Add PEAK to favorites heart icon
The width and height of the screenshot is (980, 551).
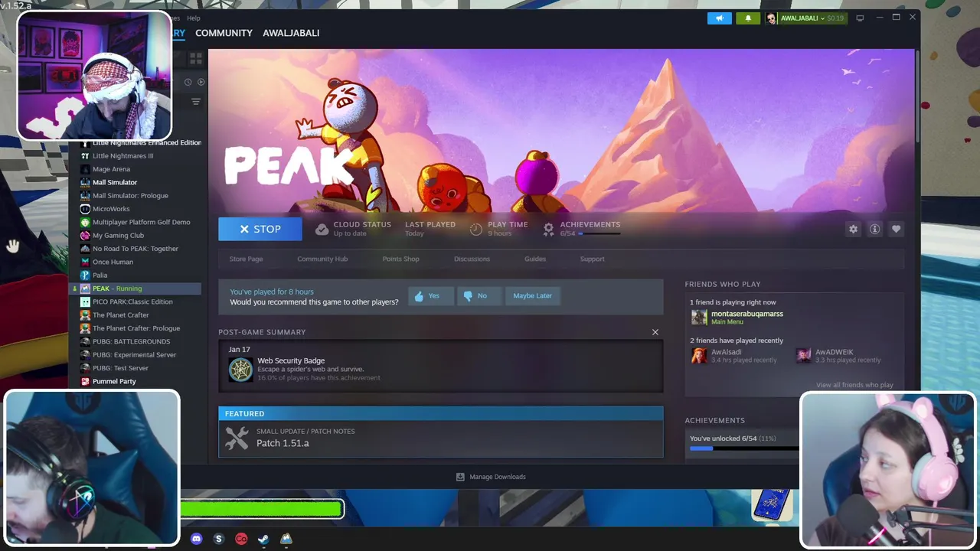(x=896, y=229)
